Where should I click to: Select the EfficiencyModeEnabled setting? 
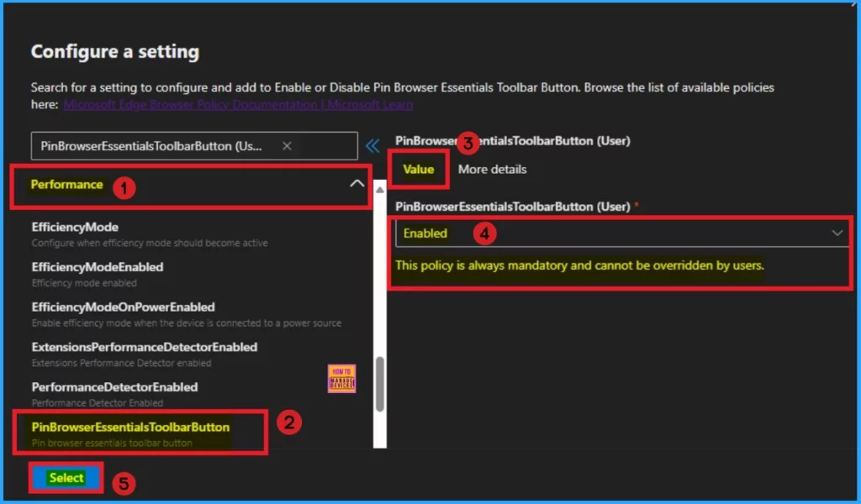(98, 267)
